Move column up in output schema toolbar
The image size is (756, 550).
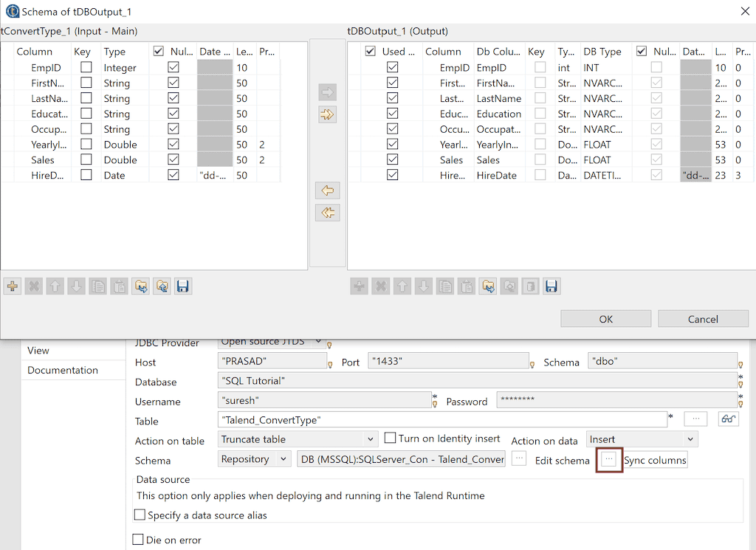pos(402,286)
